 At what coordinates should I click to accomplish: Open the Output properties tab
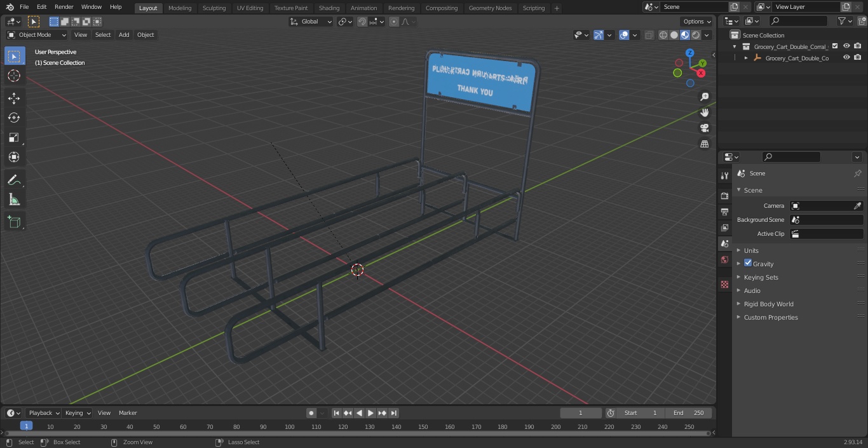click(x=724, y=212)
